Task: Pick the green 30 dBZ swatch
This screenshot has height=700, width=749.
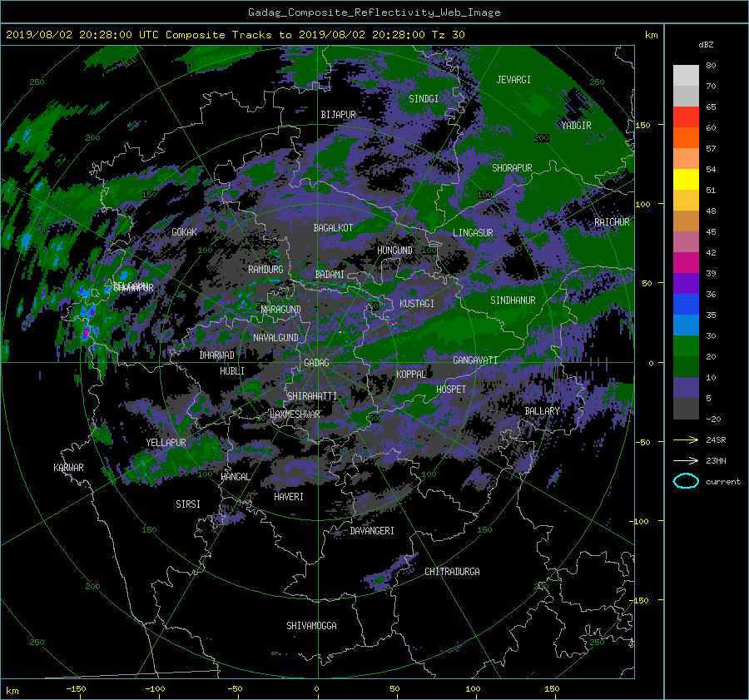Action: tap(686, 345)
